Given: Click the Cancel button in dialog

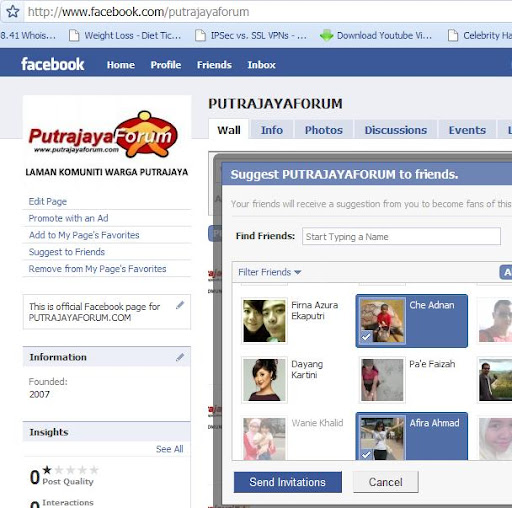Looking at the screenshot, I should pyautogui.click(x=385, y=482).
